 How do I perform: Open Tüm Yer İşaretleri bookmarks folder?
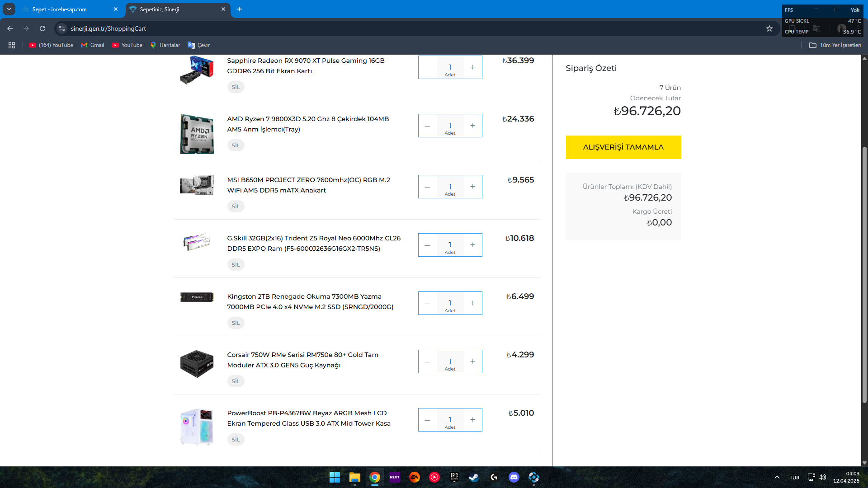(835, 45)
